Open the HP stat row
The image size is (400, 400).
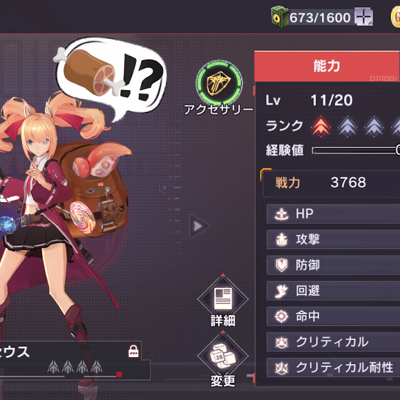point(333,214)
